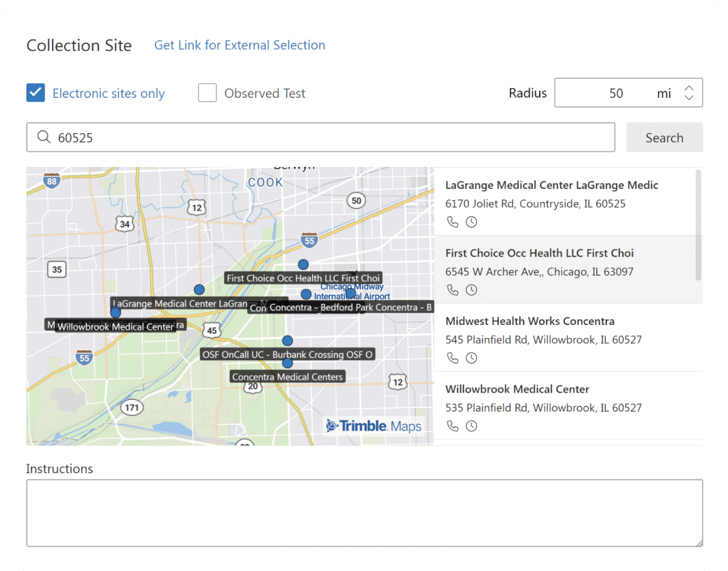Click phone icon for Midwest Health Works Concentra
This screenshot has height=571, width=728.
(452, 358)
